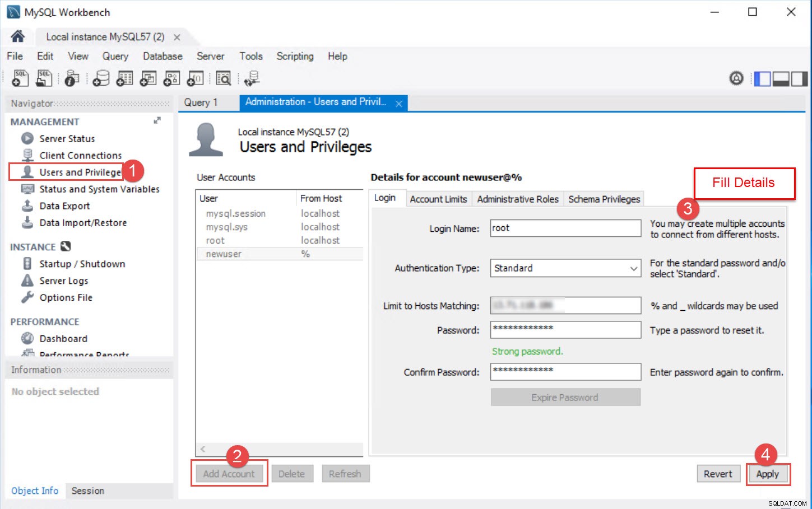
Task: Select the mysql.sys user account row
Action: pyautogui.click(x=280, y=227)
